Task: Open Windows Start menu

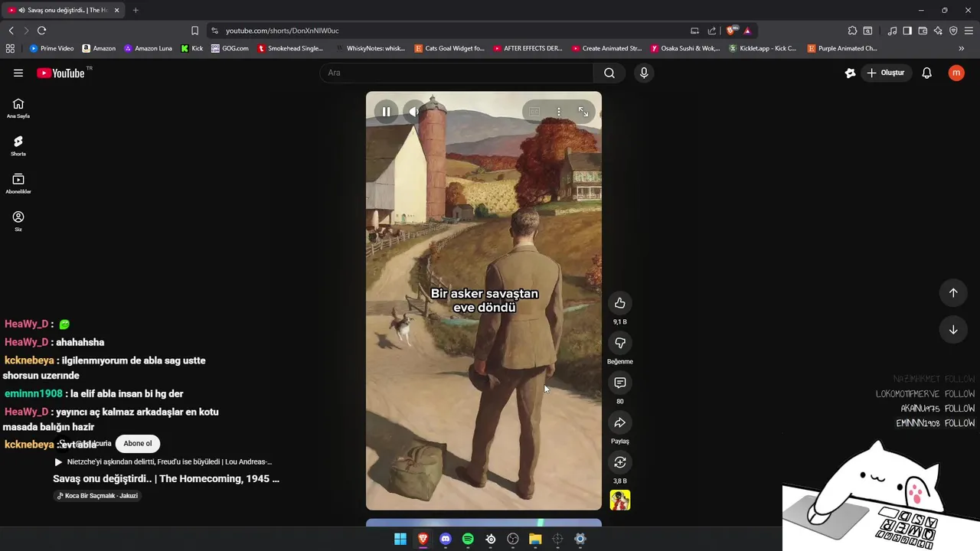Action: (x=400, y=539)
